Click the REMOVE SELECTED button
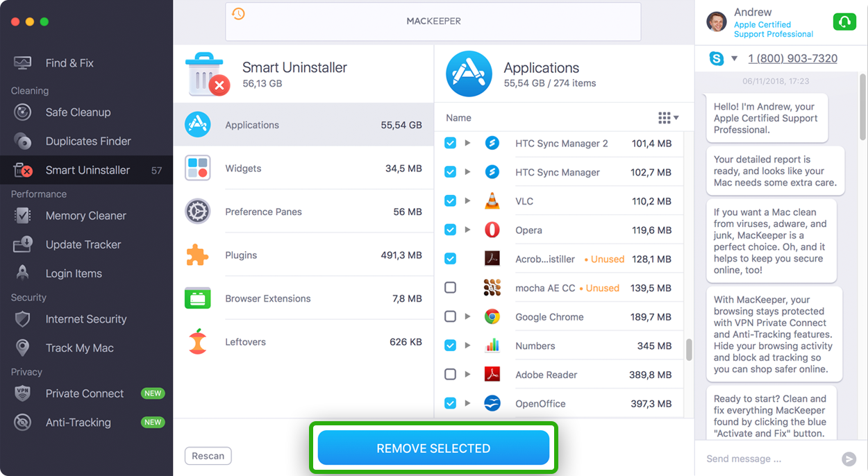Screen dimensions: 868x476 click(x=433, y=448)
